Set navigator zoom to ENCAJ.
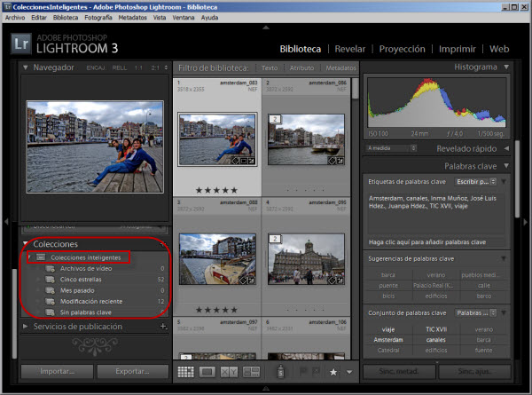Viewport: 532px width, 395px height. tap(96, 68)
